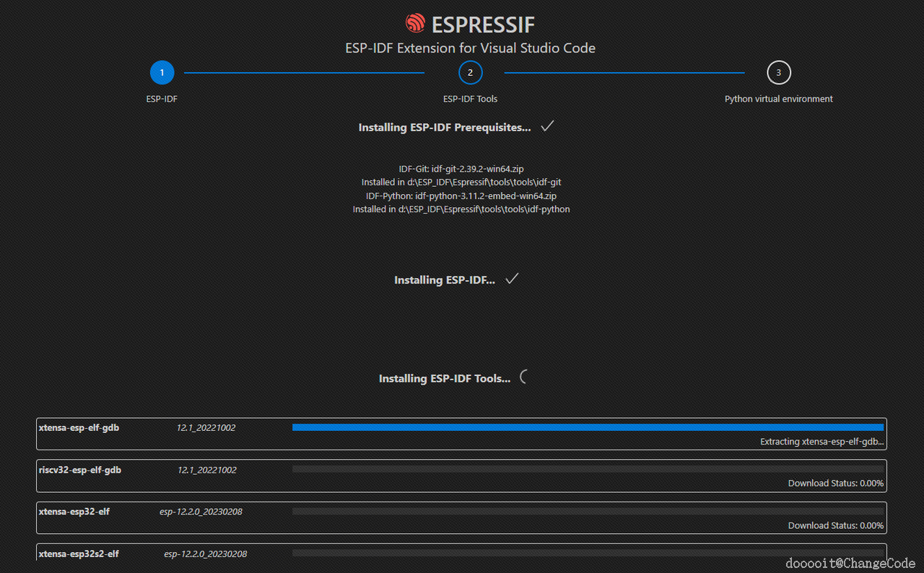Click the idf-python install path line
This screenshot has height=573, width=924.
(x=461, y=209)
